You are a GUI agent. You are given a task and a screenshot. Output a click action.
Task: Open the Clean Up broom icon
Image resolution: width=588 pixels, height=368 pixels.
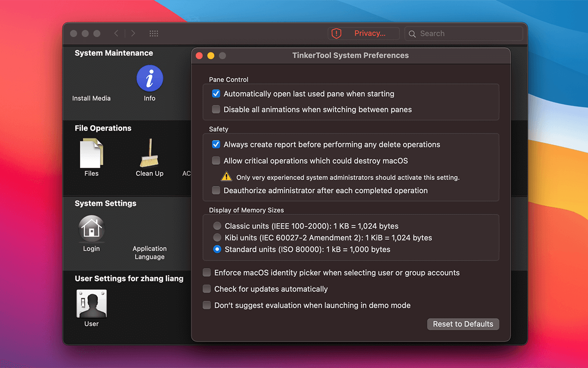click(149, 154)
